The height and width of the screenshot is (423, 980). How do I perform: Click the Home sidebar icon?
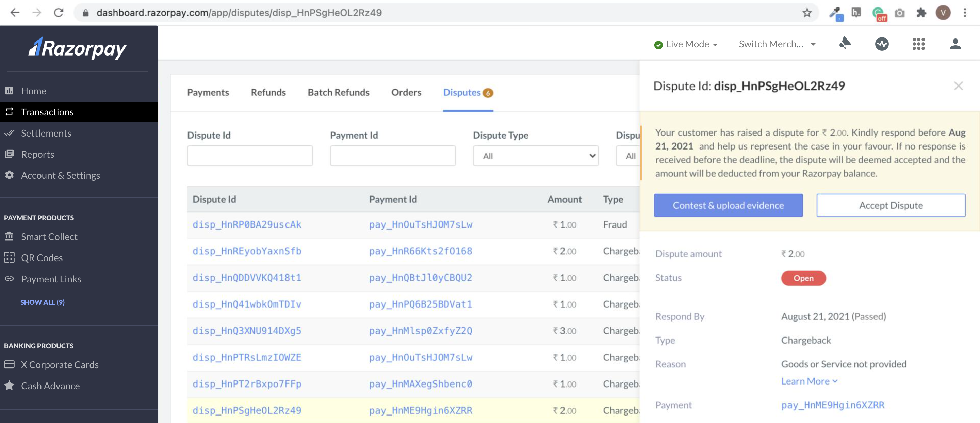10,91
